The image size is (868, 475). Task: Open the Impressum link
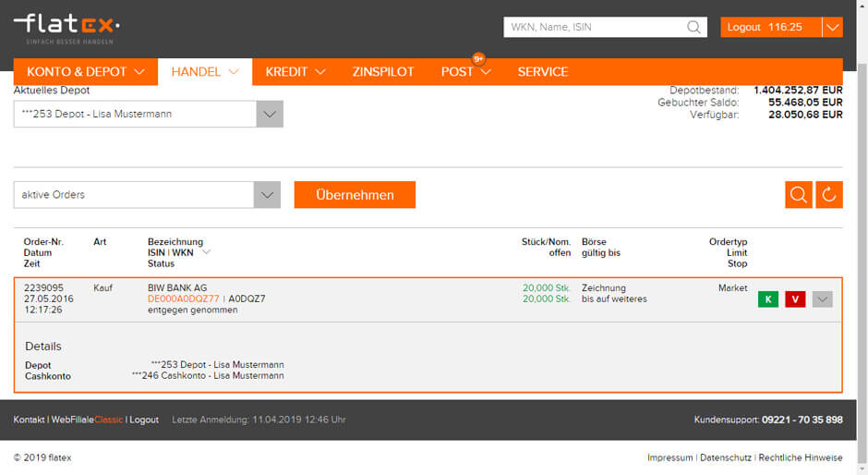(x=669, y=457)
